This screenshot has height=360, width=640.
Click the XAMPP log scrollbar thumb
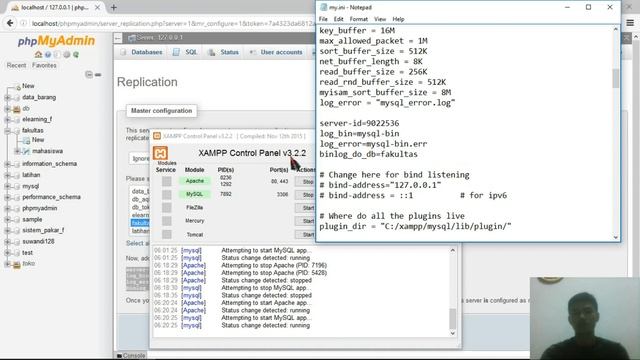[452, 319]
